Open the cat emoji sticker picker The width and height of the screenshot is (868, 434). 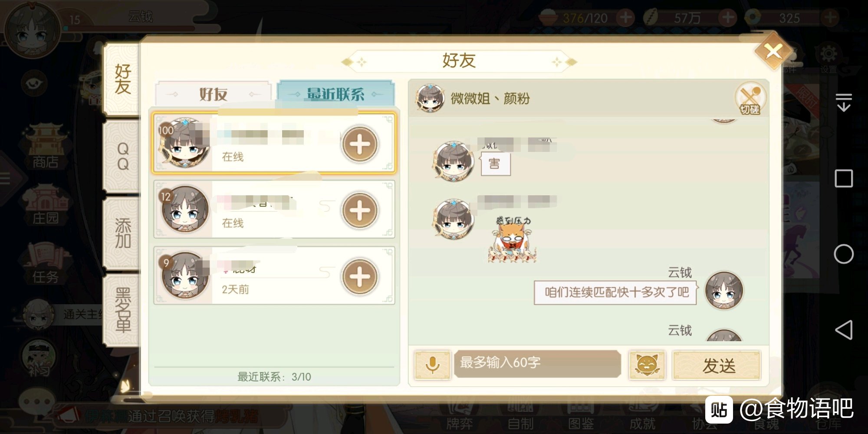coord(647,365)
